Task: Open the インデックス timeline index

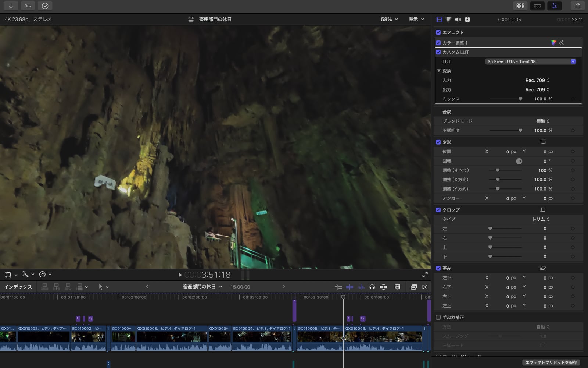Action: 18,287
